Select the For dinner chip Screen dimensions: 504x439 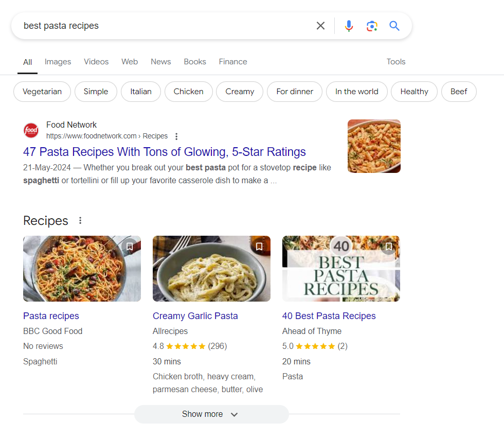point(295,92)
